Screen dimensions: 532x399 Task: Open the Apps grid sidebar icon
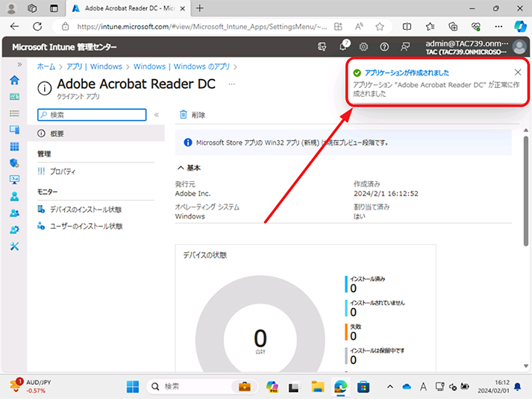coord(14,146)
